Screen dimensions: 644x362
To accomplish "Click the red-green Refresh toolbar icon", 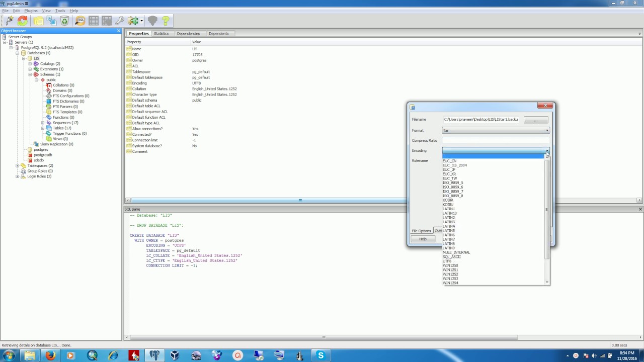I will point(23,21).
